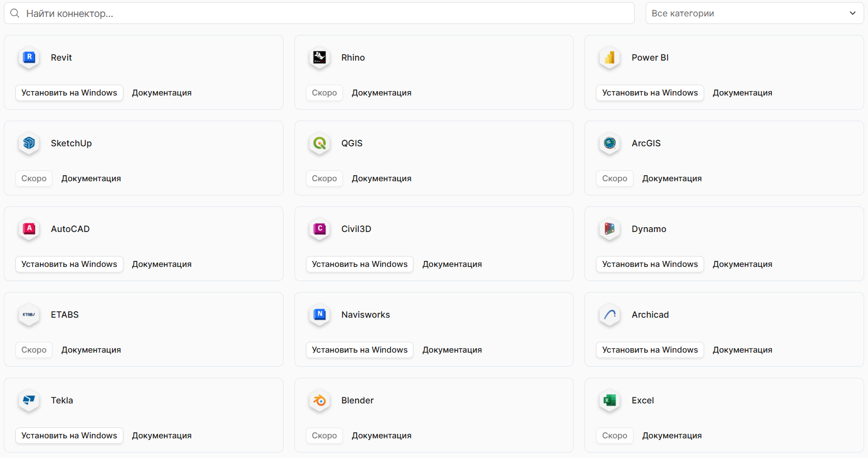
Task: Install Revit connector on Windows
Action: pyautogui.click(x=69, y=93)
